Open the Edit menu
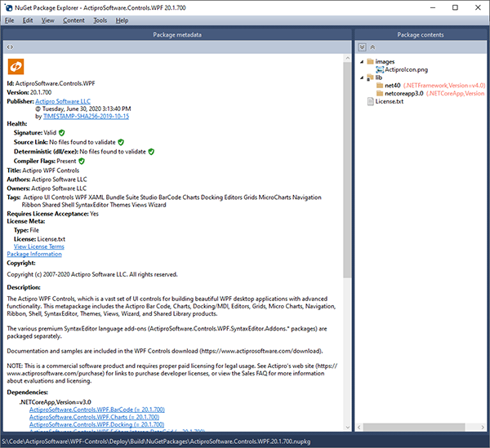Viewport: 490px width, 448px height. coord(28,20)
